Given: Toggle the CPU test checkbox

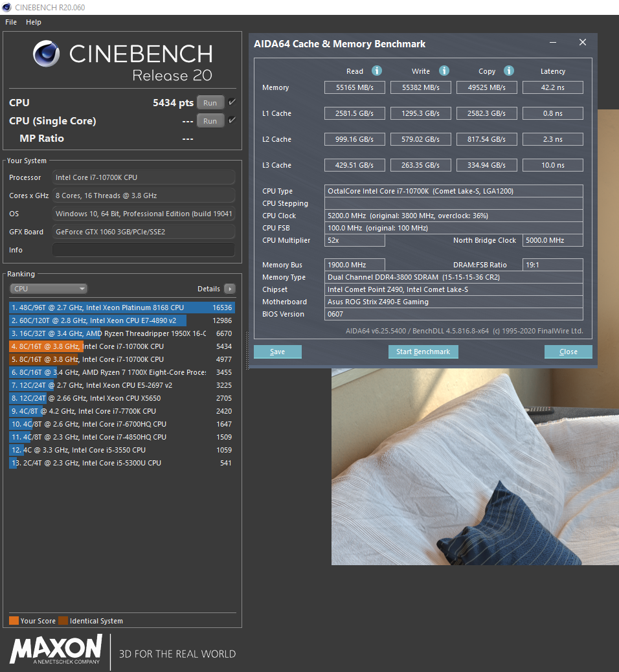Looking at the screenshot, I should (x=232, y=102).
